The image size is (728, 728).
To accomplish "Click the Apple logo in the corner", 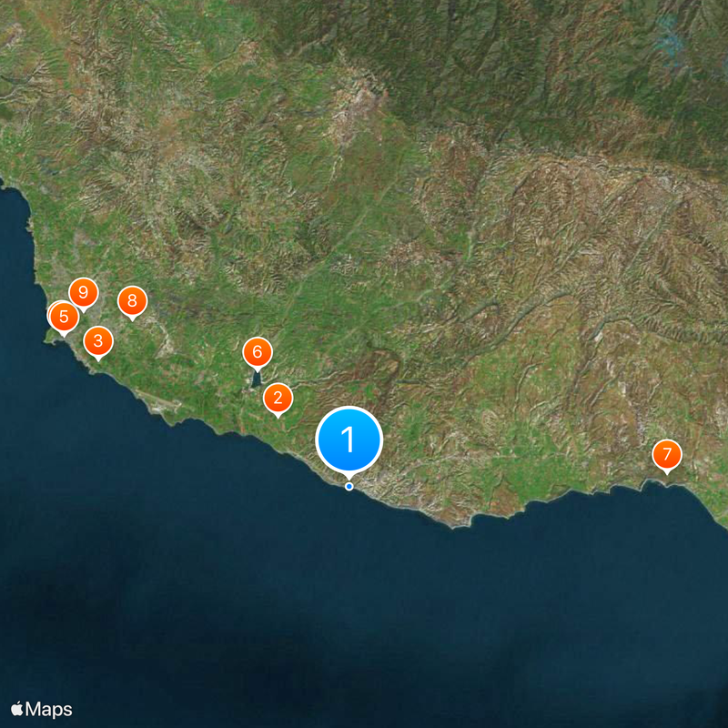I will coord(16,709).
